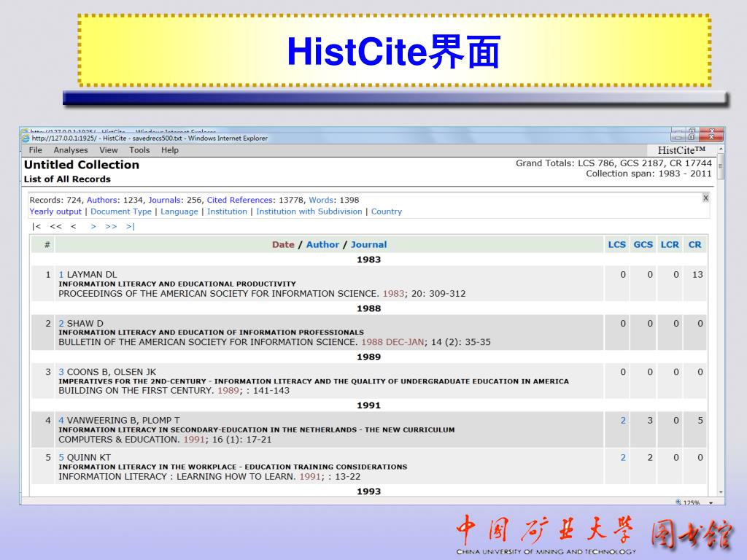
Task: Open record 1 link beside LAYMAN DL
Action: point(61,275)
